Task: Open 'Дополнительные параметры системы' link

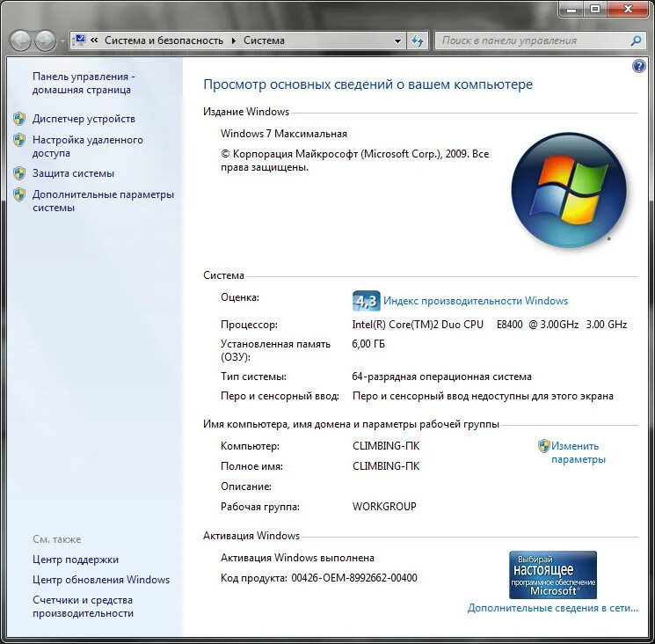Action: tap(103, 201)
